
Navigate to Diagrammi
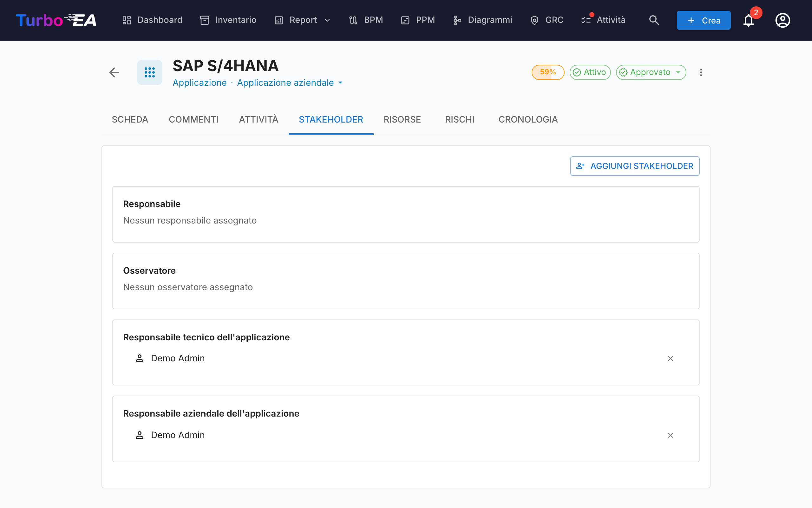point(482,20)
